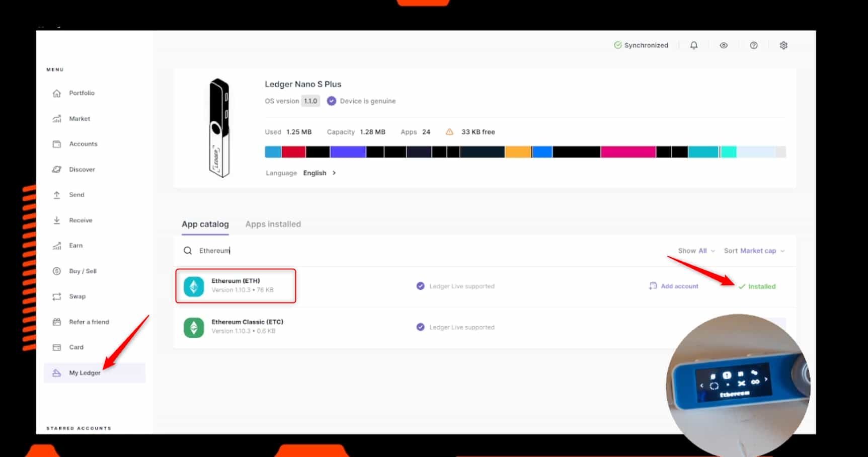The width and height of the screenshot is (868, 457).
Task: Expand the Language English selector
Action: 319,173
